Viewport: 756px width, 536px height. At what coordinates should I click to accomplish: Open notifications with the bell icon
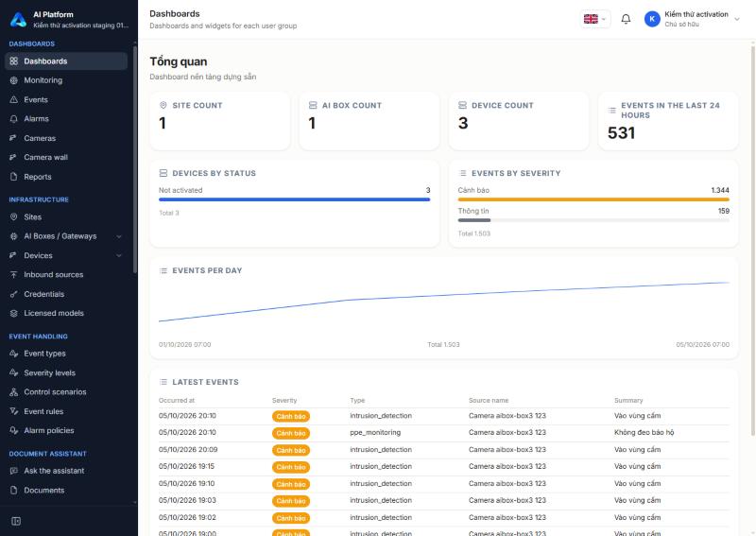pos(626,19)
